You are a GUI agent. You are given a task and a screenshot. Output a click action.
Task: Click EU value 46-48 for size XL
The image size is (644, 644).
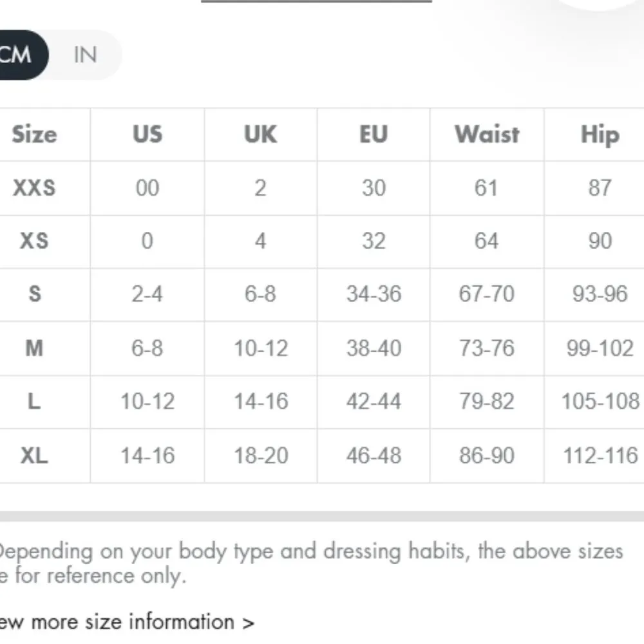point(374,455)
